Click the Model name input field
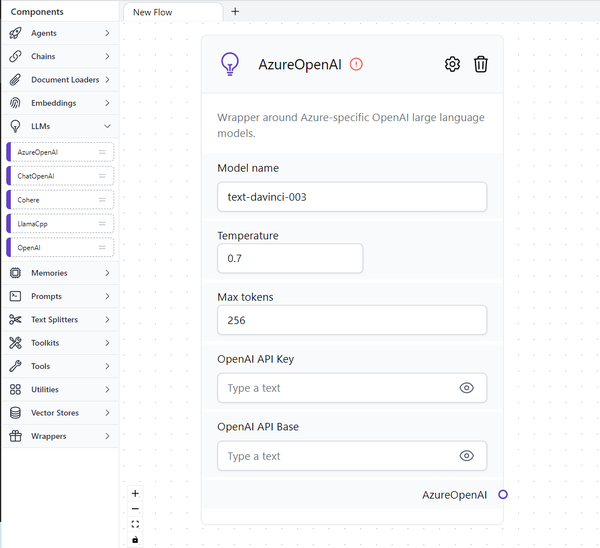The width and height of the screenshot is (600, 548). (352, 197)
